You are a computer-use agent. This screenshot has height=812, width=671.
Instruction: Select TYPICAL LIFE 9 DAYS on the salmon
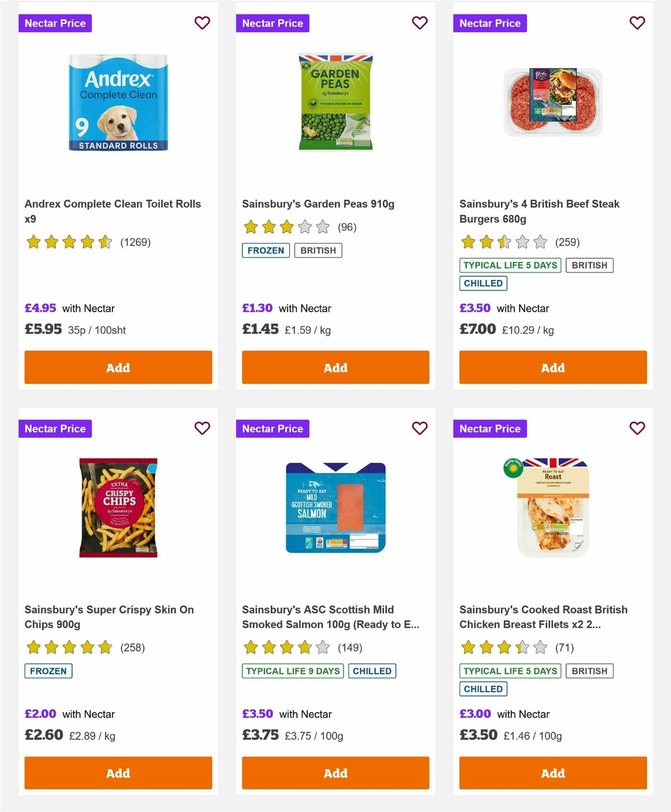(x=292, y=671)
